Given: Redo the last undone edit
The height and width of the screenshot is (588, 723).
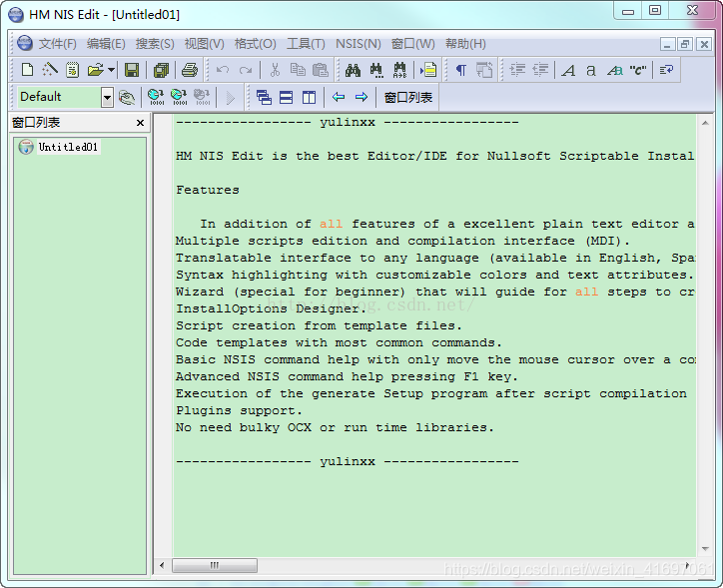Looking at the screenshot, I should pyautogui.click(x=246, y=70).
